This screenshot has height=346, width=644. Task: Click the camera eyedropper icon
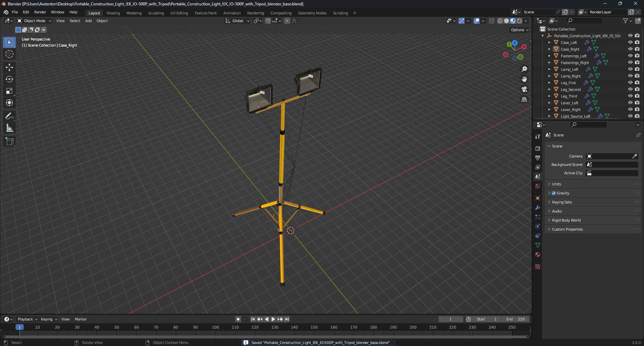click(635, 156)
